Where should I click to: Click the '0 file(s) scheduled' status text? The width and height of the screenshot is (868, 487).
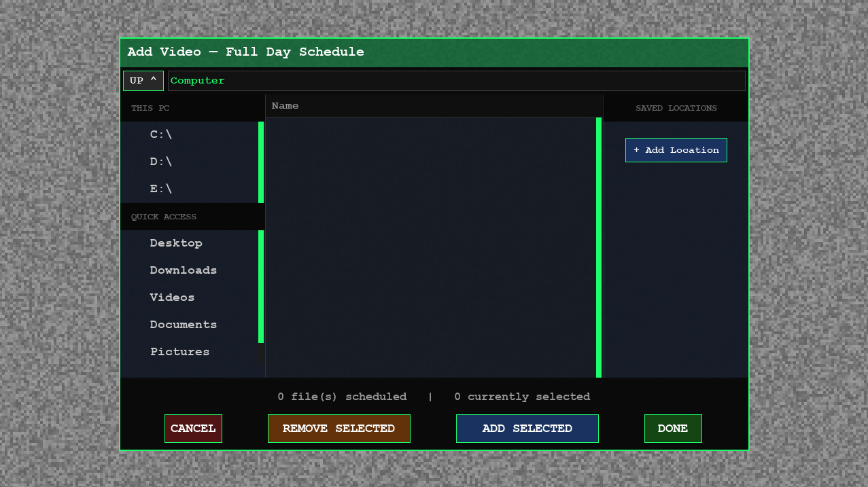click(x=342, y=397)
